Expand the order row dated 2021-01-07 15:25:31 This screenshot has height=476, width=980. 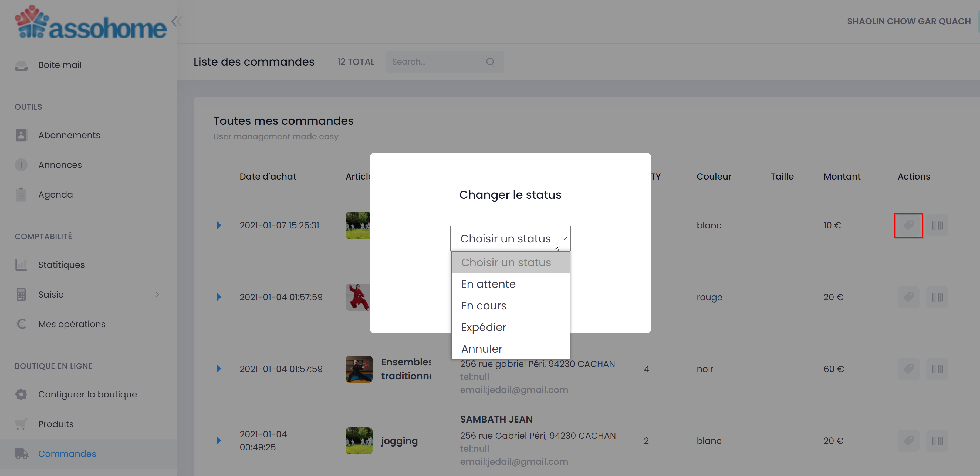219,225
